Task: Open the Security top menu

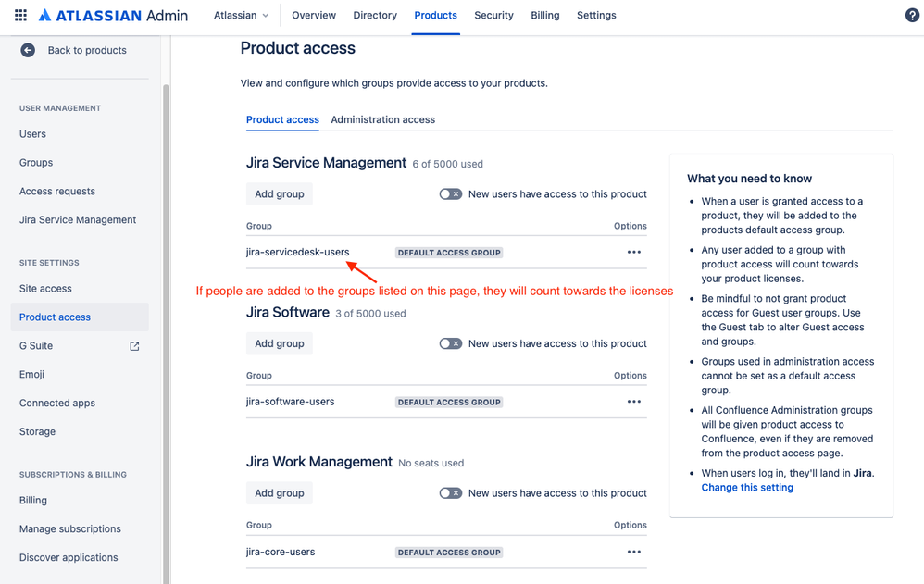Action: [493, 16]
